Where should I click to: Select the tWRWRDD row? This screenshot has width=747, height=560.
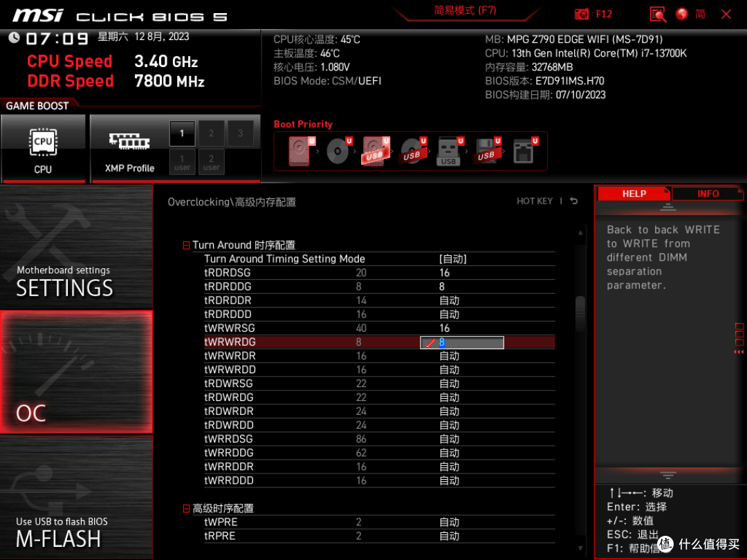click(x=379, y=369)
